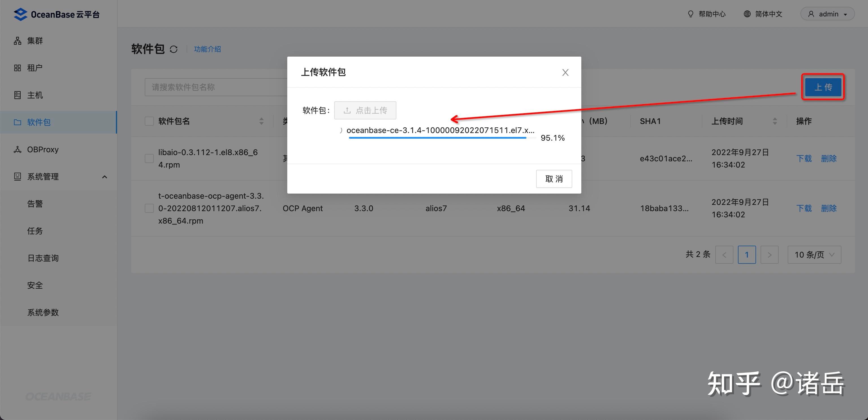868x420 pixels.
Task: Click the 取消 cancel button in the dialog
Action: (554, 179)
